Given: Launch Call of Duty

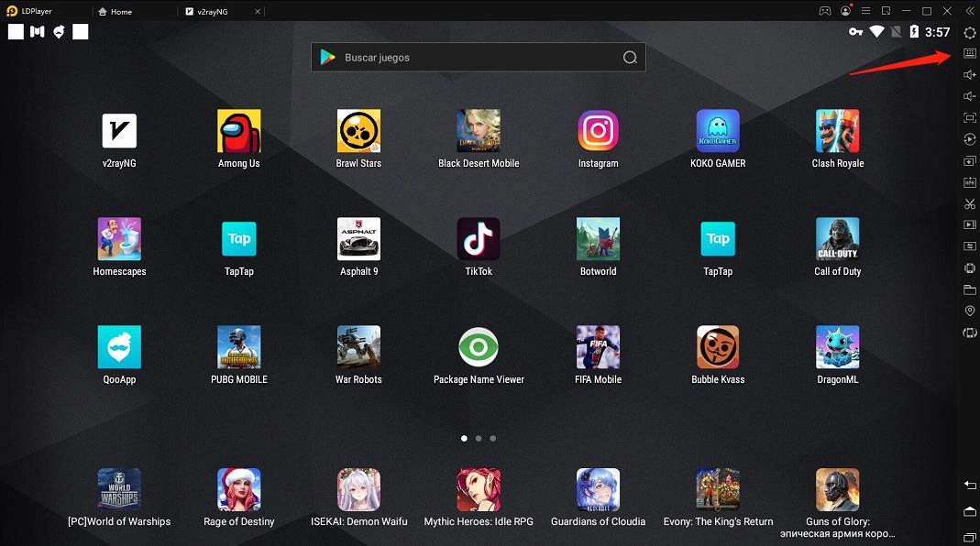Looking at the screenshot, I should [x=838, y=238].
